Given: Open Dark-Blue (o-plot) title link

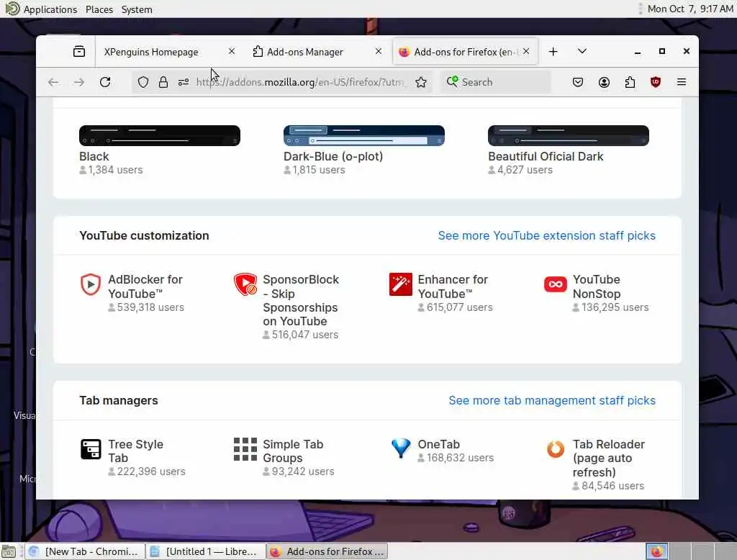Looking at the screenshot, I should pyautogui.click(x=333, y=157).
